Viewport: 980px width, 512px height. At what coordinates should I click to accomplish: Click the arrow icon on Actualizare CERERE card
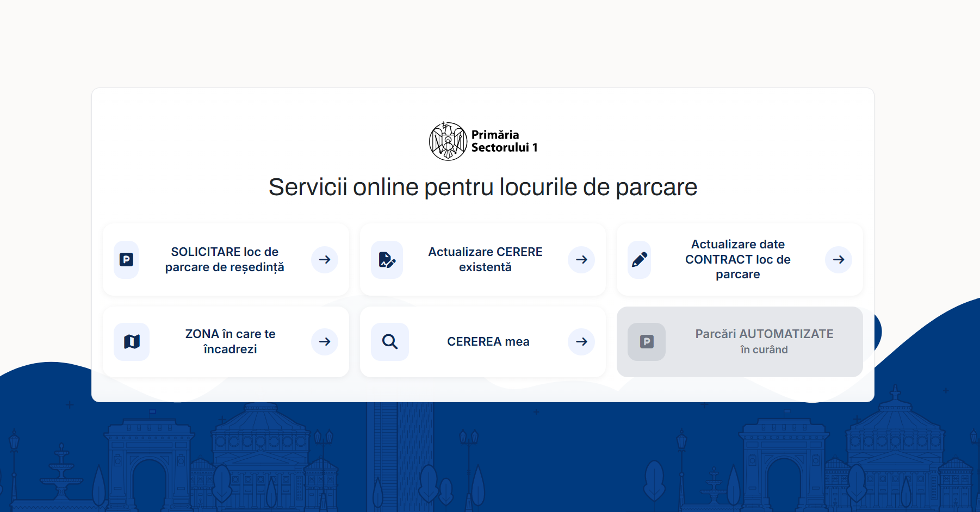coord(581,259)
